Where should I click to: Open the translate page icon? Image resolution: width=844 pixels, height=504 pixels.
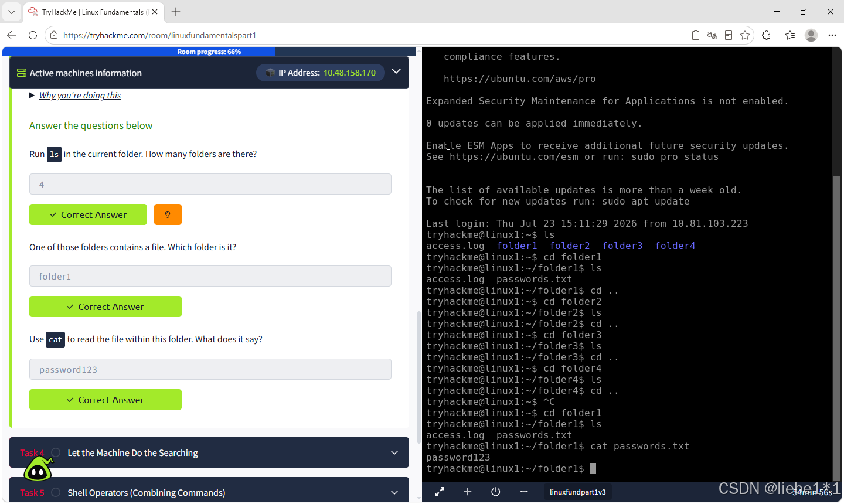[x=712, y=35]
